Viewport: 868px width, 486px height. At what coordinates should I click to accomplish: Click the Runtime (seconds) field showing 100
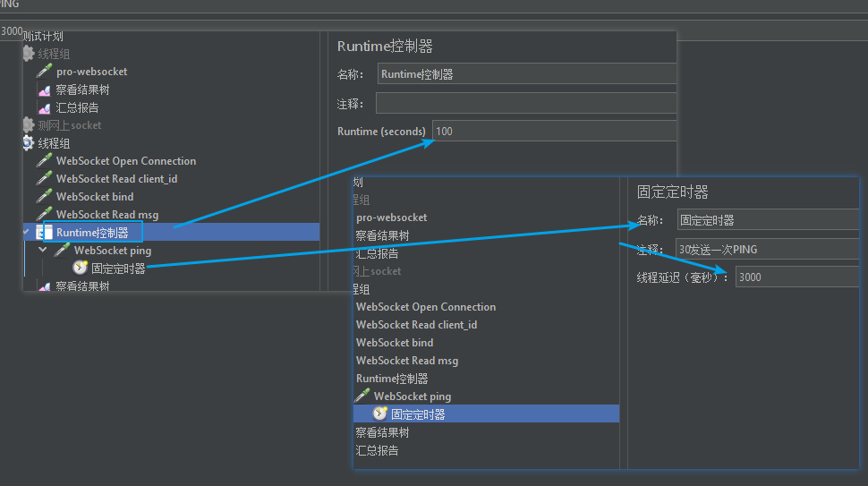(x=554, y=132)
